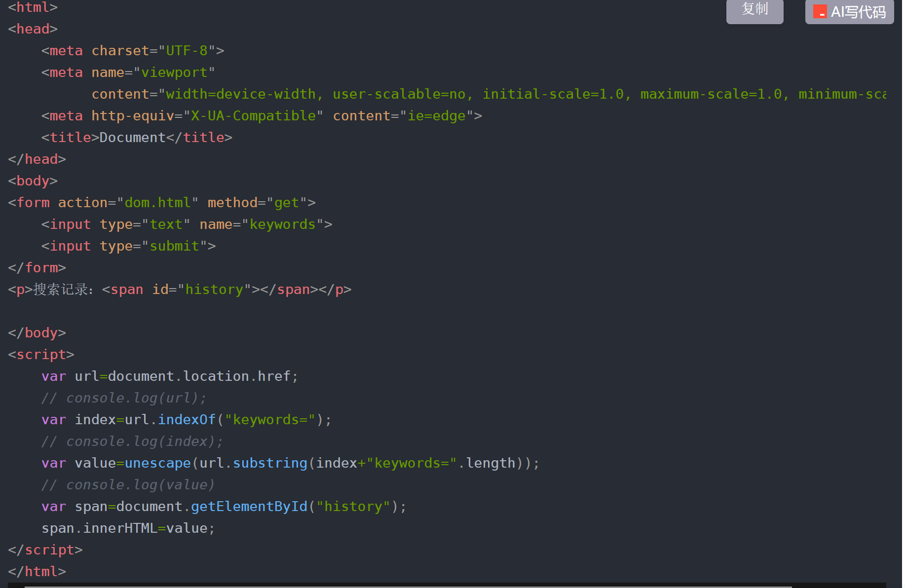Screen dimensions: 905x588
Task: Click the opening <body> tag
Action: click(x=33, y=181)
